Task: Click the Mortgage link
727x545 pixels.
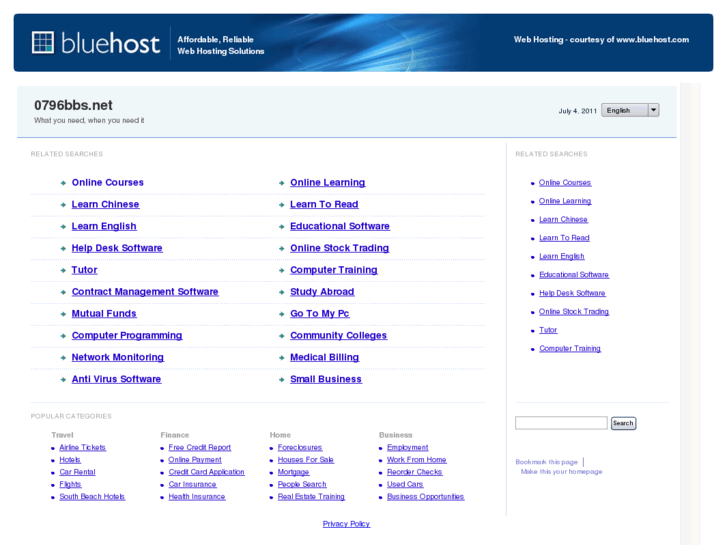Action: pyautogui.click(x=293, y=472)
